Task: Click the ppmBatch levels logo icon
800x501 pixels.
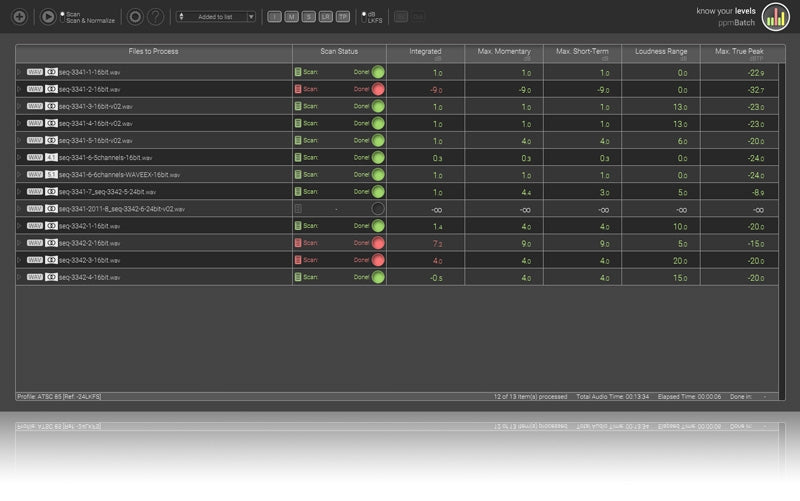Action: tap(776, 17)
